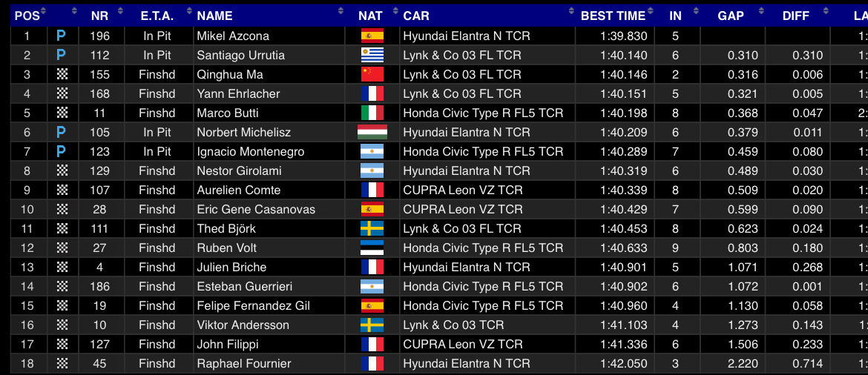Screen dimensions: 868x375
Task: Click the Uruguay flag next to Santiago Urrutia
Action: click(372, 56)
